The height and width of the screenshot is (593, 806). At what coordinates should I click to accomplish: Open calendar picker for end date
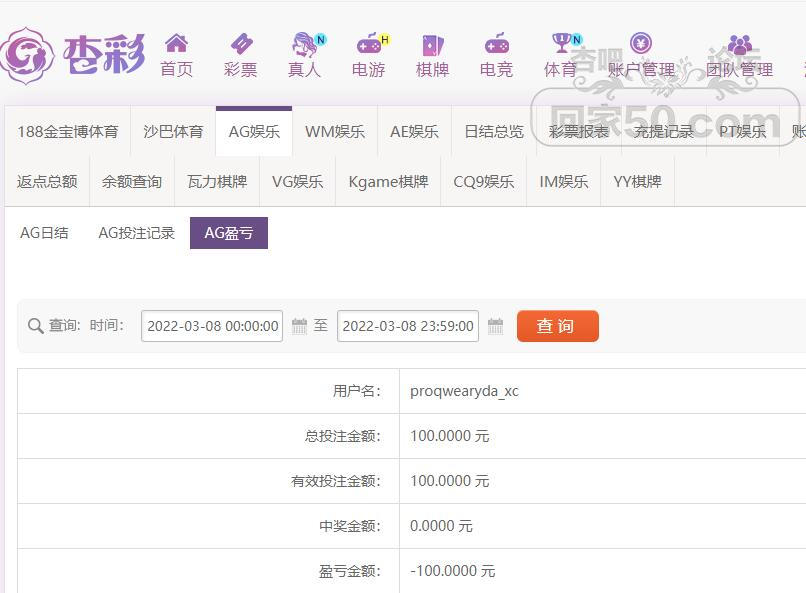495,326
